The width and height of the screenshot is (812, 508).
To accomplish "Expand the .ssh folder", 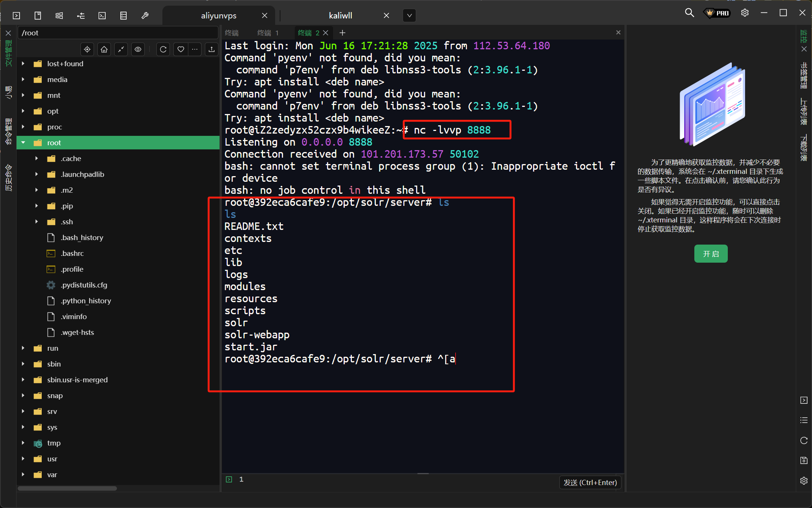I will (x=36, y=222).
